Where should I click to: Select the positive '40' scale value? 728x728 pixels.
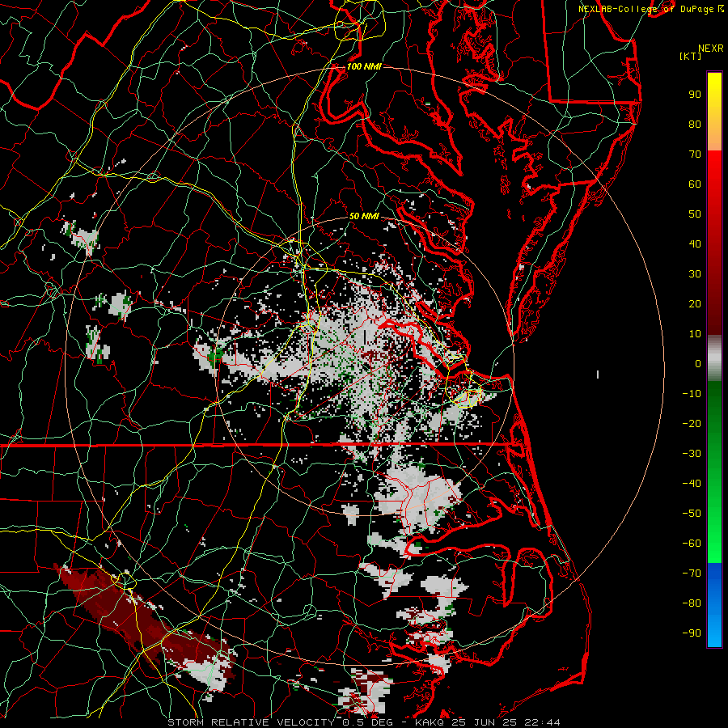click(x=695, y=243)
